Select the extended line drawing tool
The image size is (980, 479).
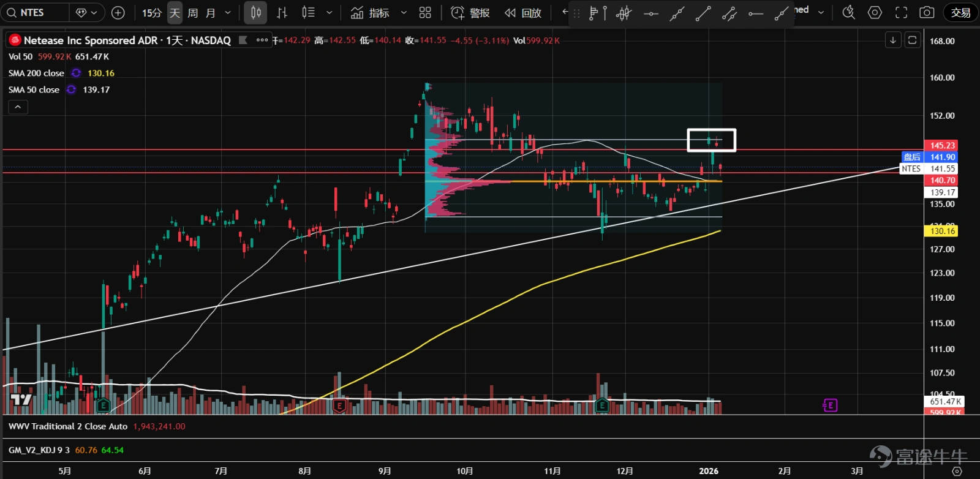(677, 13)
